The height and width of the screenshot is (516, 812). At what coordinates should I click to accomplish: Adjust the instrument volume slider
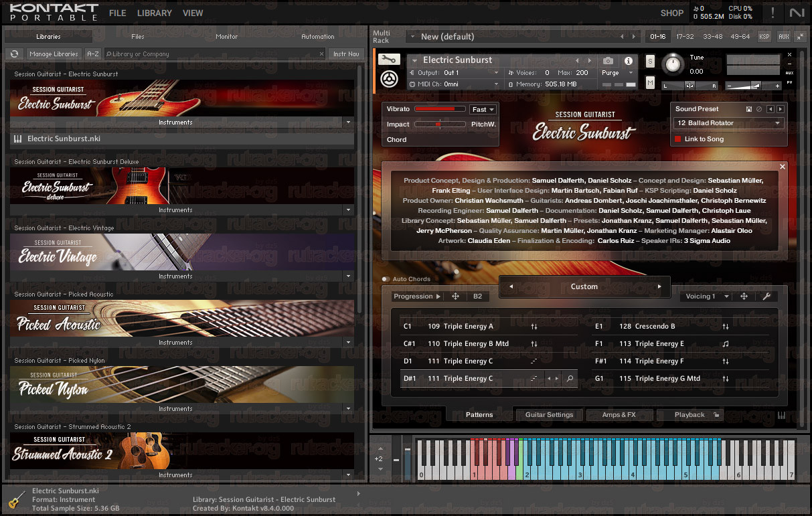pos(754,85)
